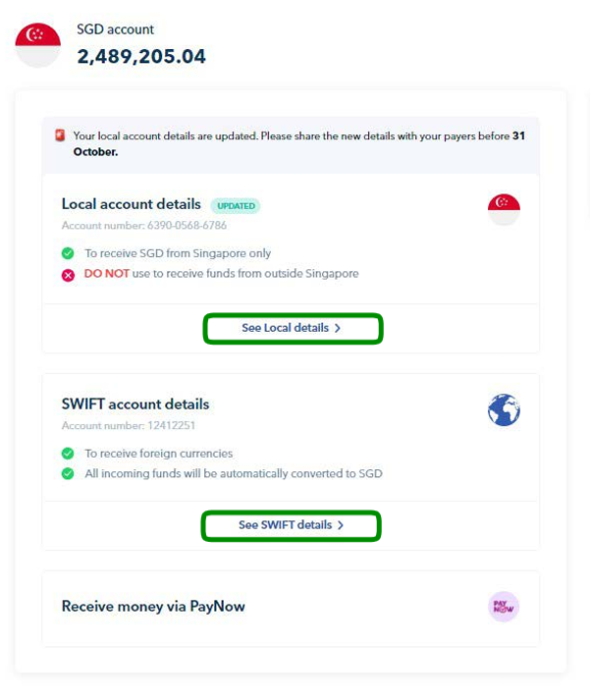Expand Receive money via PayNow section
Viewport: 590px width, 700px height.
tap(291, 609)
